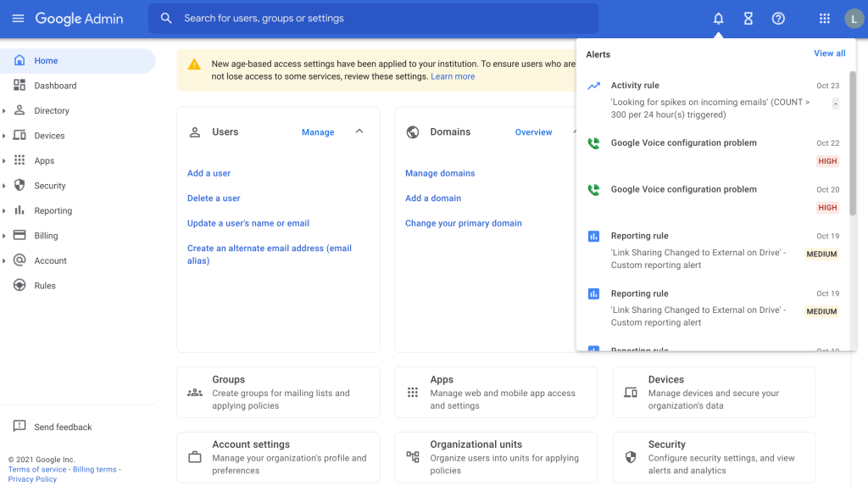Click the notifications bell icon
The width and height of the screenshot is (868, 486).
tap(718, 19)
